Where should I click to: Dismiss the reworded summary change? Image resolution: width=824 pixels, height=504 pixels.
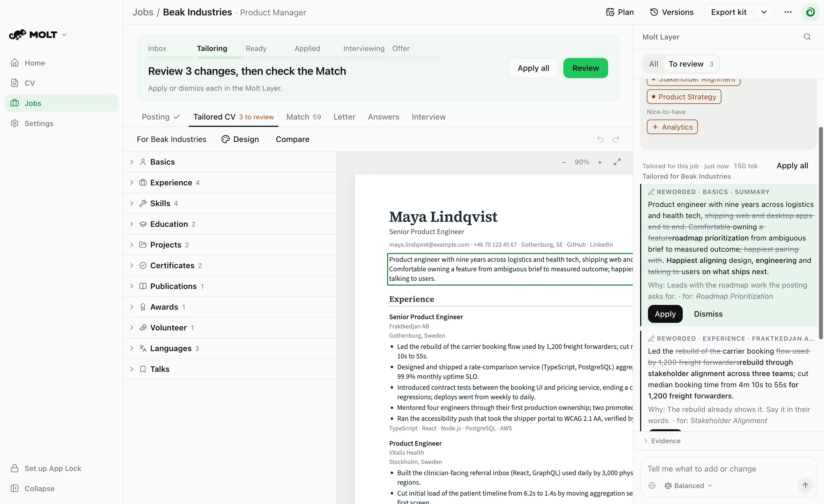[x=708, y=314]
